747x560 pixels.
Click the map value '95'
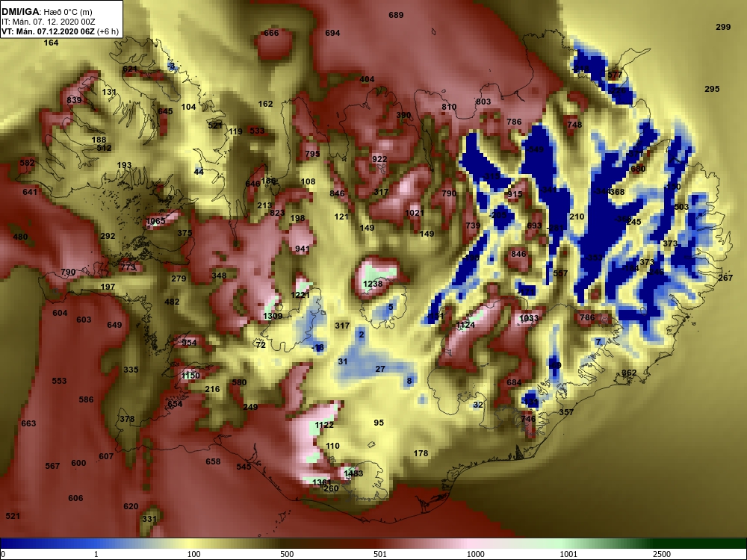click(379, 423)
